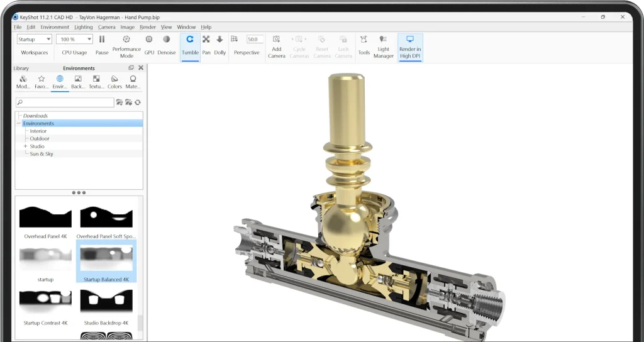
Task: Open the Tools icon in toolbar
Action: [364, 40]
